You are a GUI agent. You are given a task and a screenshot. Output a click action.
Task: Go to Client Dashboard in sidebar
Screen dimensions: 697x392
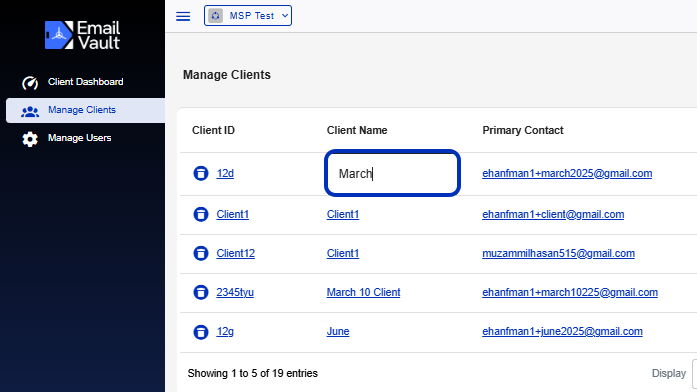click(85, 82)
